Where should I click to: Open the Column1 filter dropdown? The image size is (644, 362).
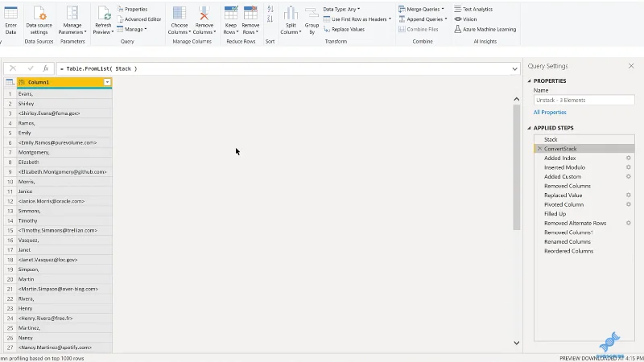(x=107, y=82)
